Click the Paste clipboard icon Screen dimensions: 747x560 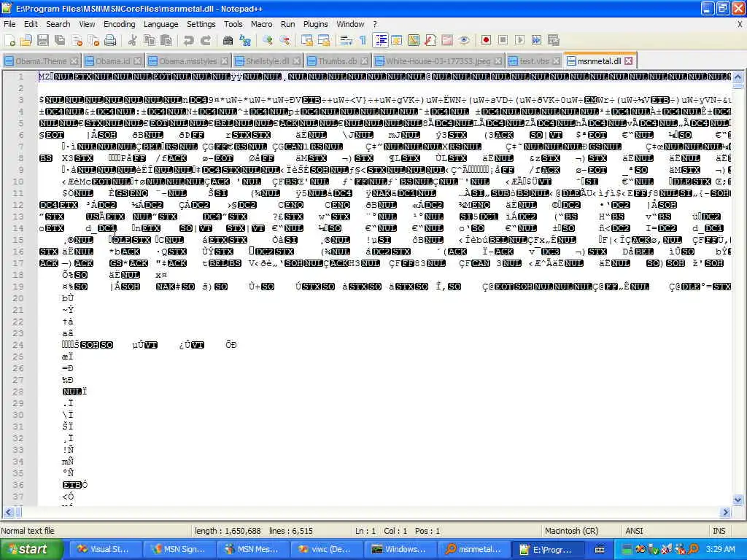[166, 41]
